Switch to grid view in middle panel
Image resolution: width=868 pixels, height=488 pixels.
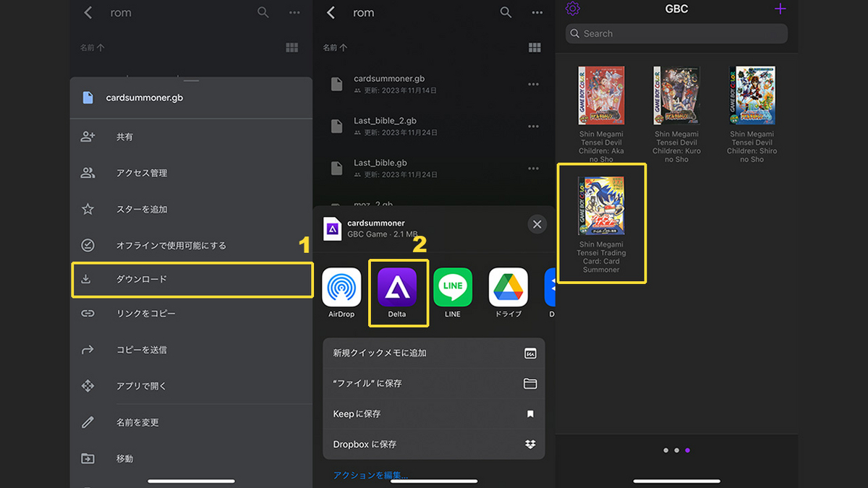tap(535, 48)
